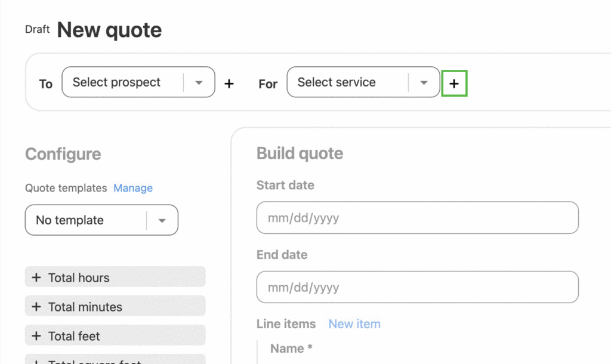Click the plus icon to add a new prospect
611x364 pixels.
point(229,84)
